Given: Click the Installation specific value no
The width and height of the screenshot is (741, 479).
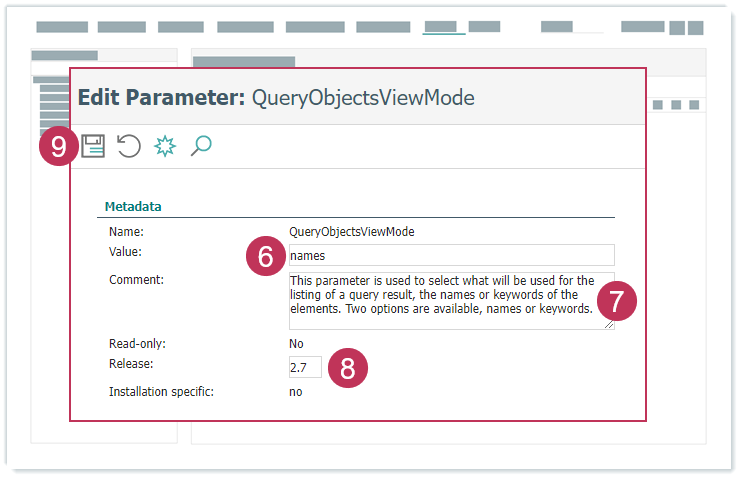Looking at the screenshot, I should click(x=295, y=392).
